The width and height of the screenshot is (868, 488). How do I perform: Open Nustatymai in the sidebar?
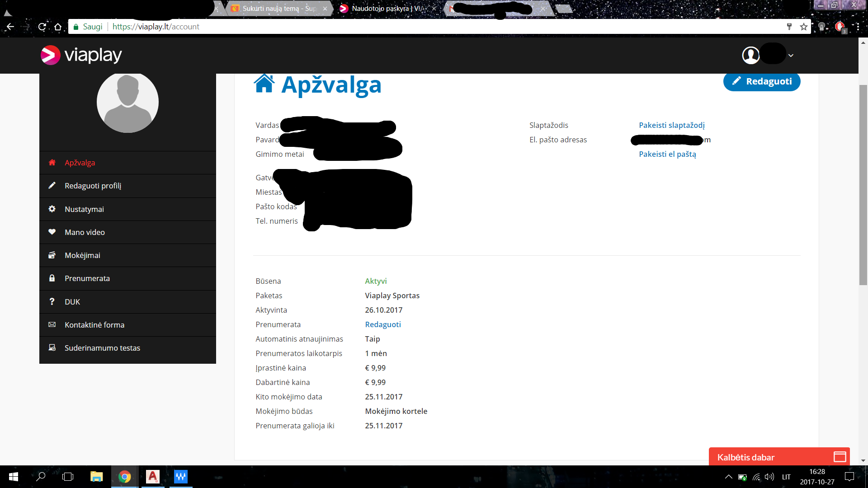click(127, 209)
